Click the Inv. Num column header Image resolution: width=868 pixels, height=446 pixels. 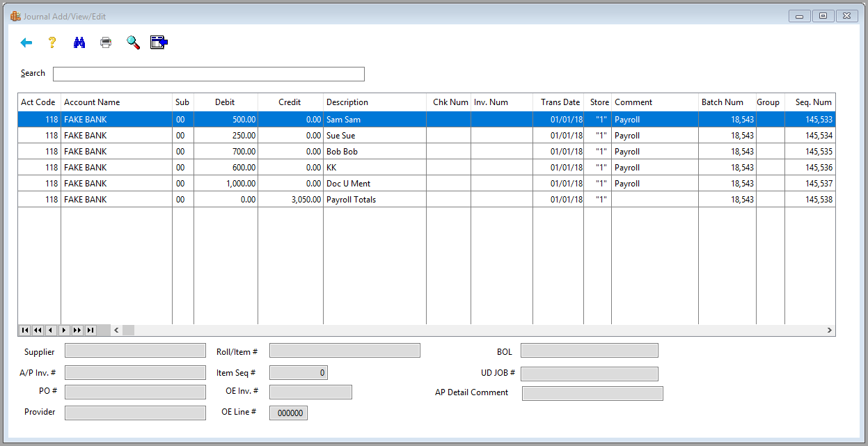[502, 102]
